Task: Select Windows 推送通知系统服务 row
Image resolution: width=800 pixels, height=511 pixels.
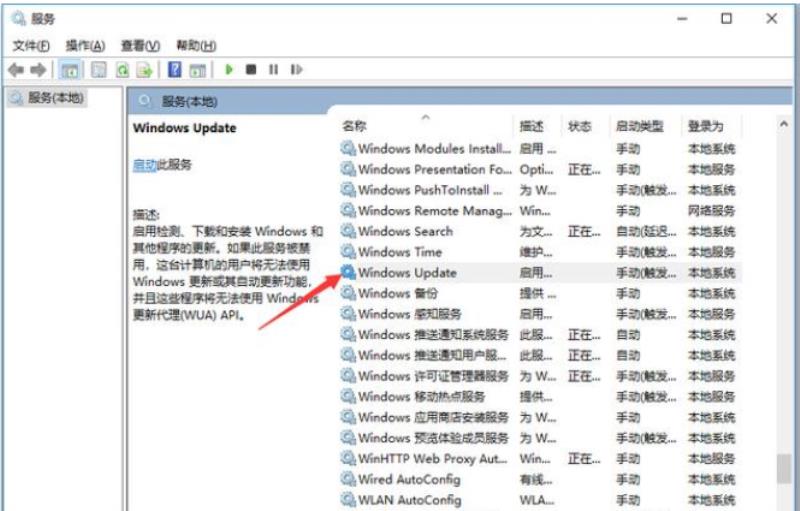Action: (x=539, y=335)
